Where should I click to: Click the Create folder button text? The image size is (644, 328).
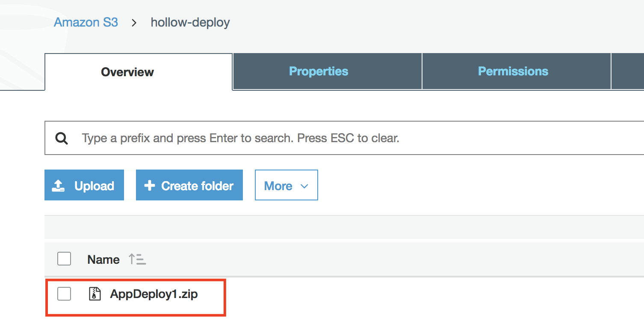coord(197,186)
